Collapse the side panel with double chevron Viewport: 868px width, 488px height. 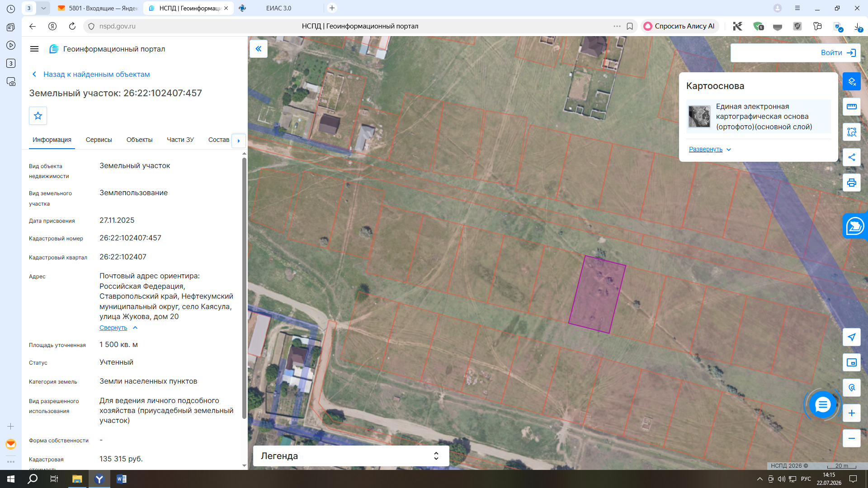[x=259, y=49]
